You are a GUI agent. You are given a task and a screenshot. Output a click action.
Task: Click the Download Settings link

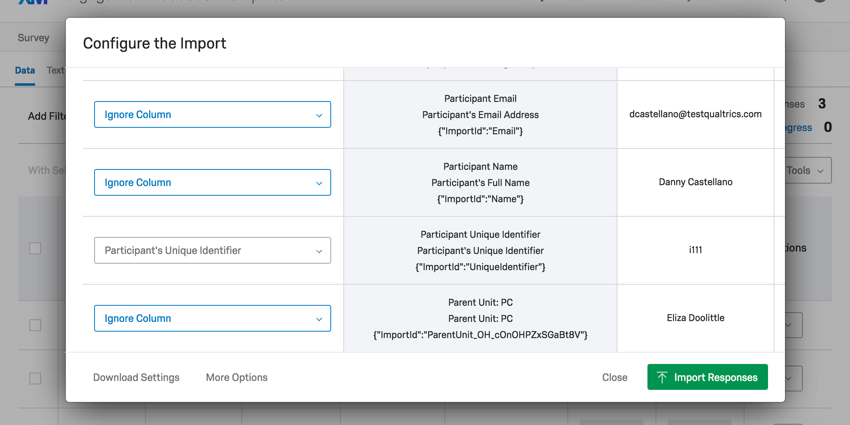[x=136, y=377]
